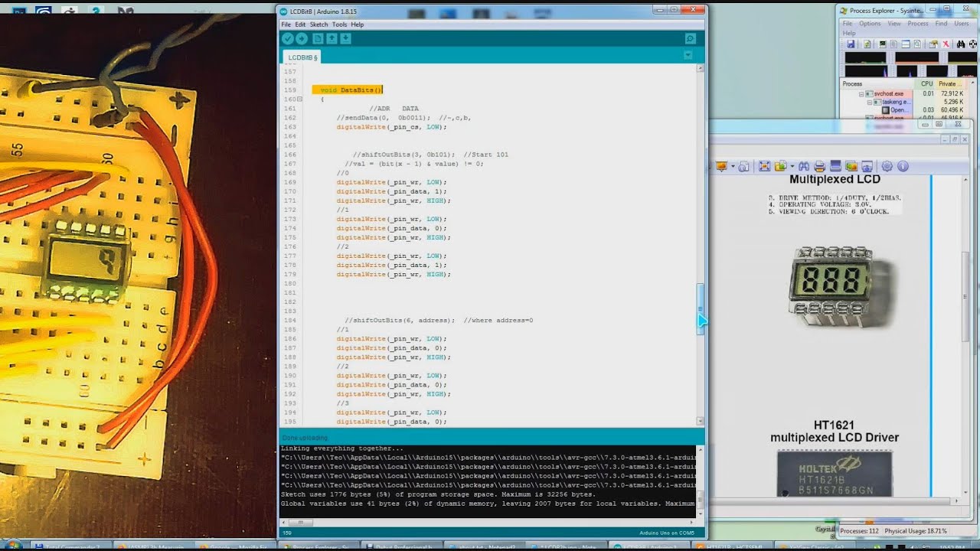Open Process Explorer Options menu
The width and height of the screenshot is (980, 551).
tap(870, 24)
